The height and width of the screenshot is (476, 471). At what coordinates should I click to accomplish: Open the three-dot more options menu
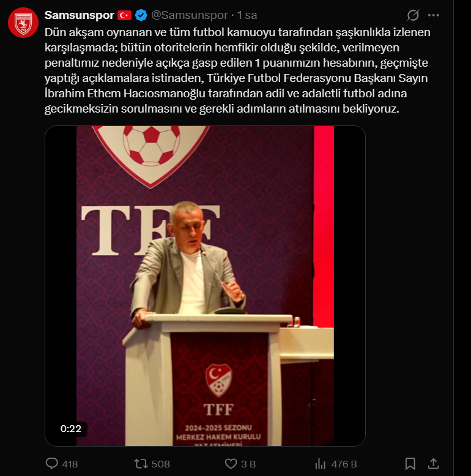[433, 15]
